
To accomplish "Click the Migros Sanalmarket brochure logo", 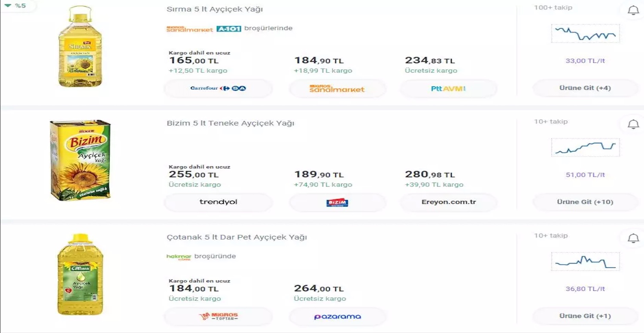I will [189, 29].
